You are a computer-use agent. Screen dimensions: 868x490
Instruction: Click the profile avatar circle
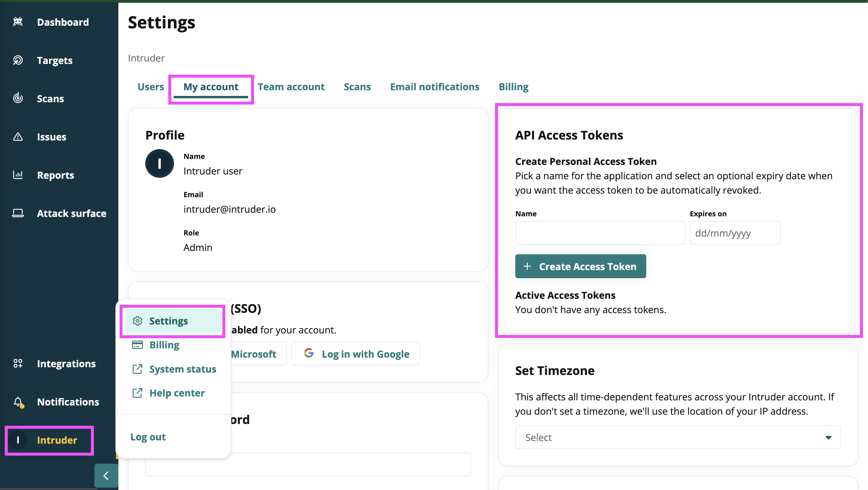(159, 164)
